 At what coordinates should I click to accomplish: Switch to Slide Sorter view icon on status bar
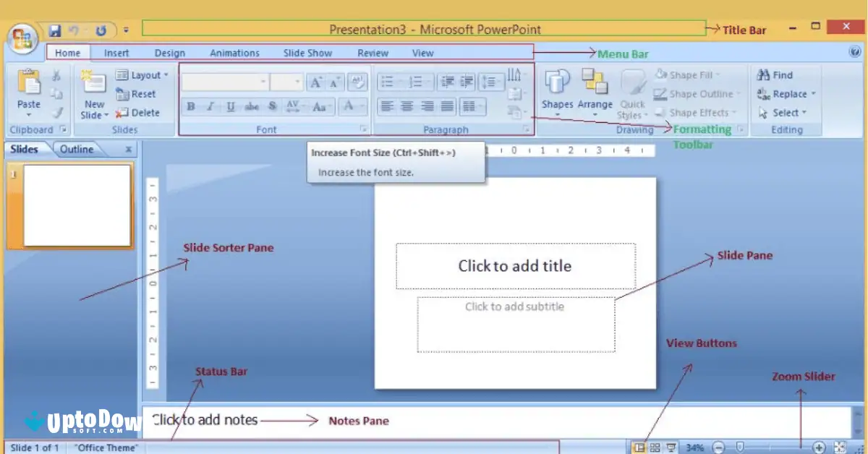coord(655,447)
